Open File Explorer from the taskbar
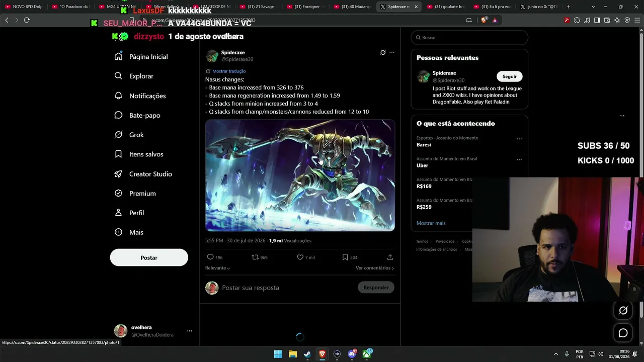The width and height of the screenshot is (644, 362). [x=292, y=354]
